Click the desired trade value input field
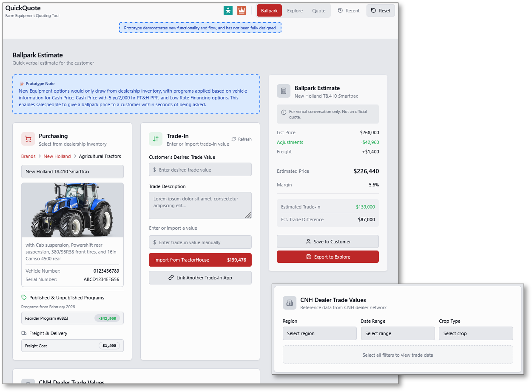 tap(200, 170)
